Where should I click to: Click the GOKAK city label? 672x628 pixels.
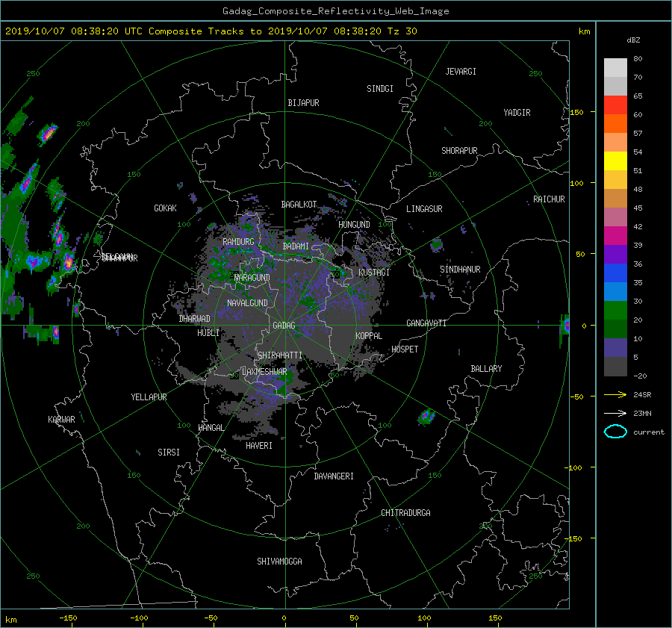(165, 208)
